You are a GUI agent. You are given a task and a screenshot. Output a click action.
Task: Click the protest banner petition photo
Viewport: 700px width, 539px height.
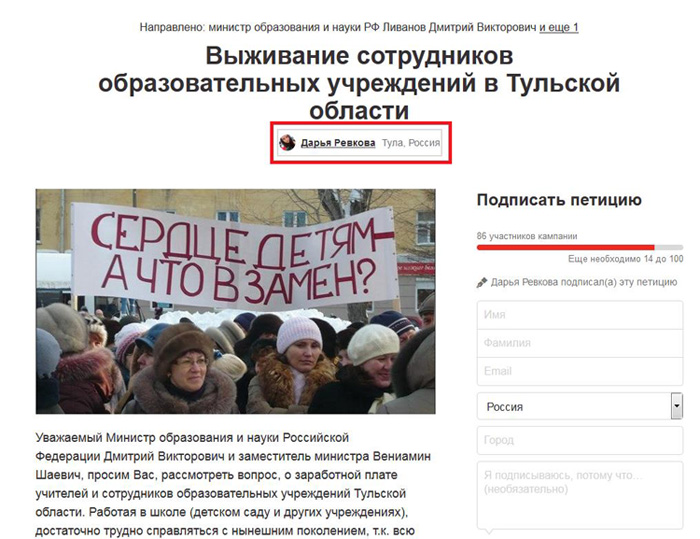click(236, 301)
